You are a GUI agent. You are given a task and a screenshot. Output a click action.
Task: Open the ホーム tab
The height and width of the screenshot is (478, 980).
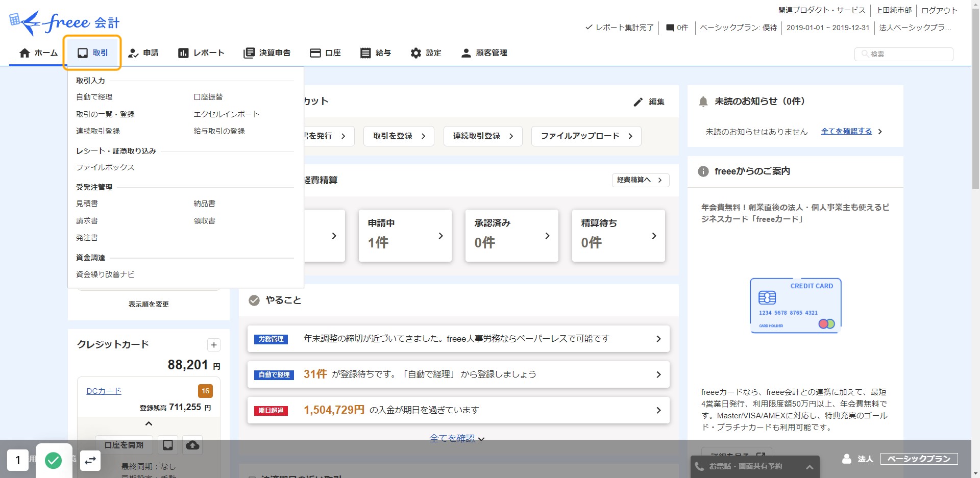click(38, 53)
